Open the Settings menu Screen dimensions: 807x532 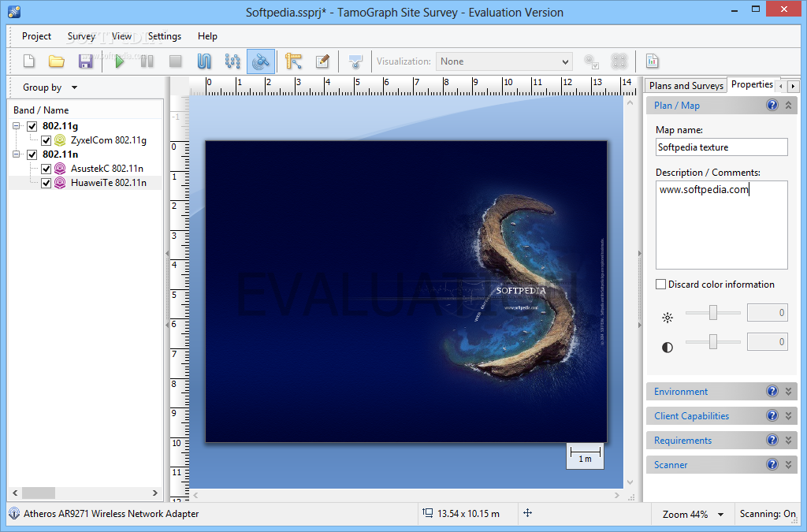[x=165, y=36]
